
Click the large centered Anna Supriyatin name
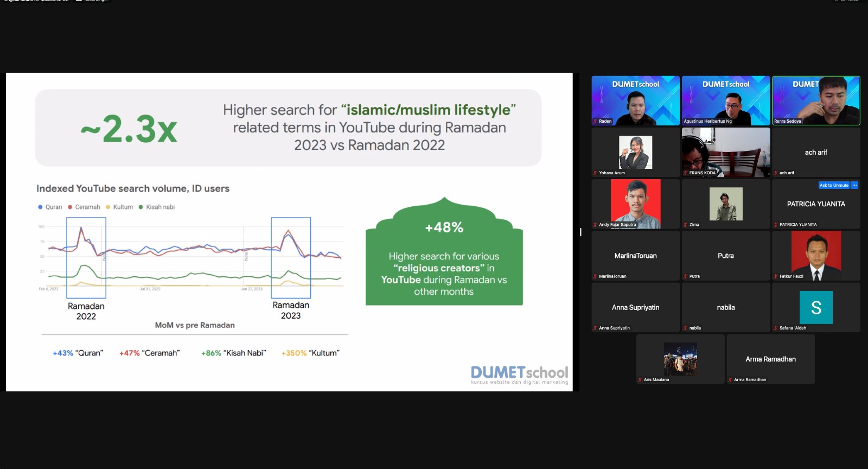636,307
